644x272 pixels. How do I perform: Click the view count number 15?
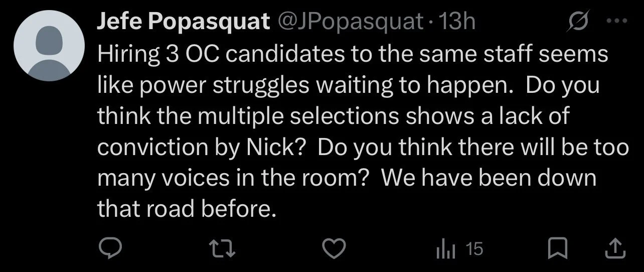pyautogui.click(x=474, y=249)
